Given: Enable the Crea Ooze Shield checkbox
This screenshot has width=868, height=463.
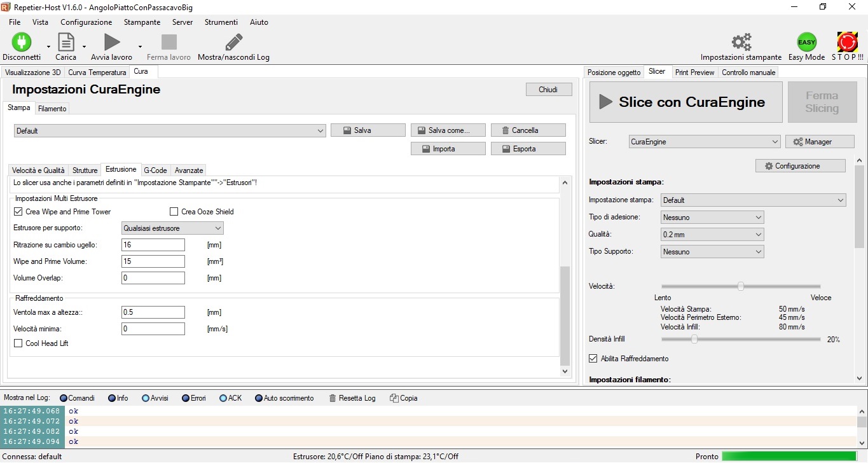Looking at the screenshot, I should click(x=174, y=212).
